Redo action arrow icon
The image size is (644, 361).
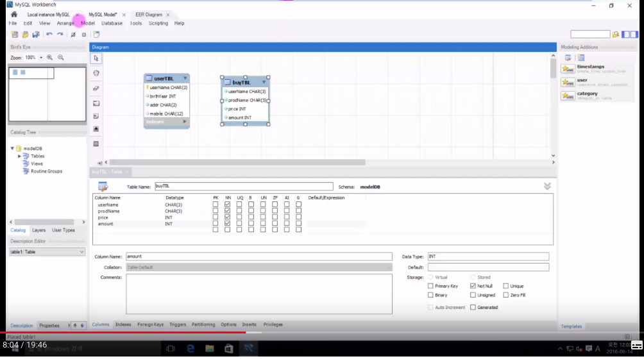pos(60,35)
